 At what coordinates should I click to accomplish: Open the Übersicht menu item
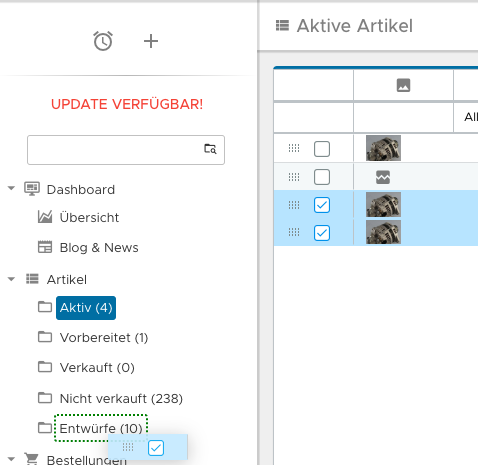(89, 217)
